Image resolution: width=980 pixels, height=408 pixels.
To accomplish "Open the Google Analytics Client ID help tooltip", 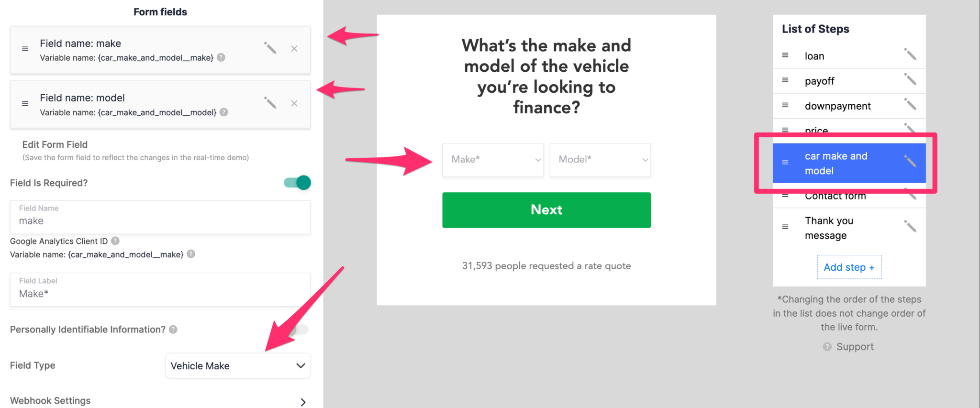I will pyautogui.click(x=115, y=241).
